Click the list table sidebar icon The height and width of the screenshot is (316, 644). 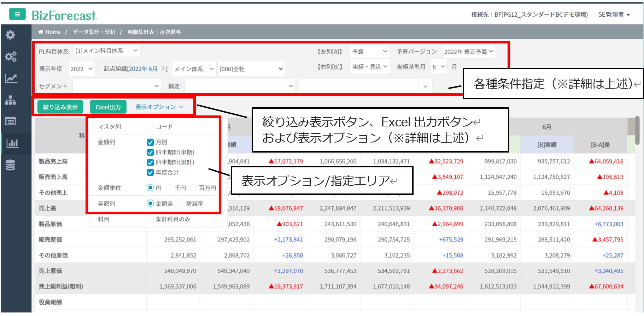10,122
